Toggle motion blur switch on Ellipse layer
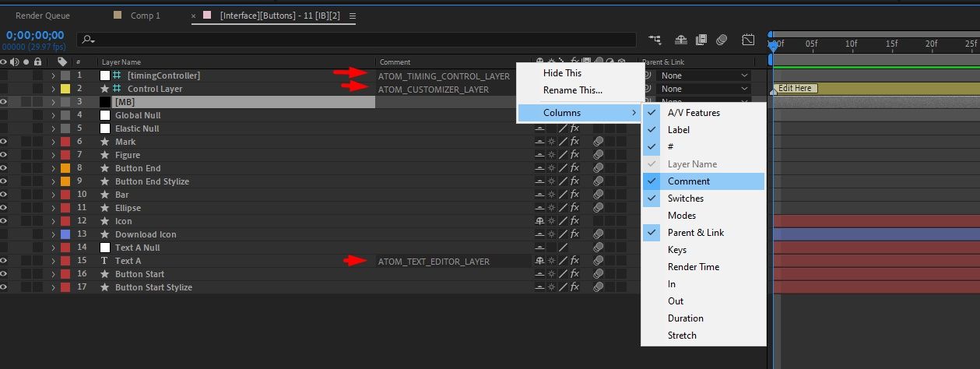The width and height of the screenshot is (980, 369). (598, 208)
